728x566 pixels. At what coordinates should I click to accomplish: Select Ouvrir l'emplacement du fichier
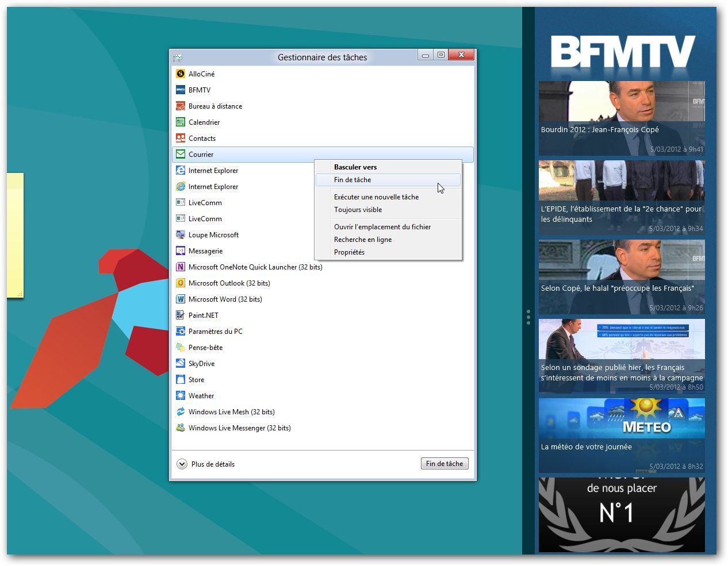(388, 227)
